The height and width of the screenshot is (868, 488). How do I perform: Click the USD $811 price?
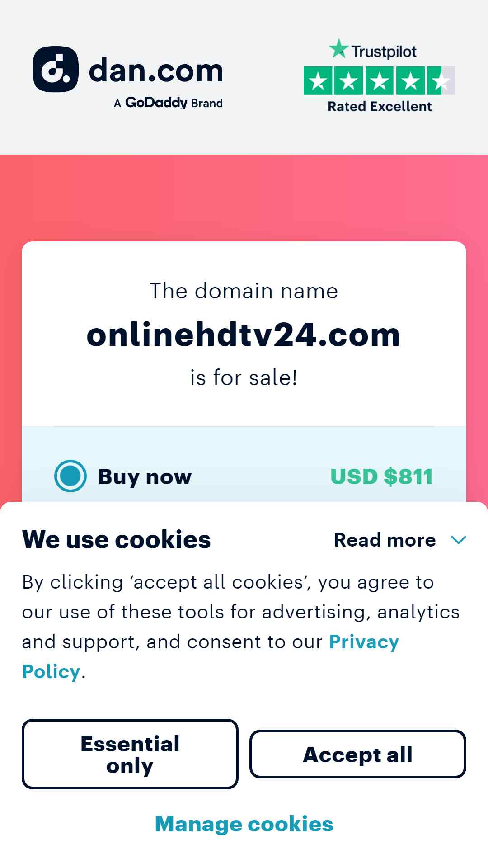click(382, 476)
